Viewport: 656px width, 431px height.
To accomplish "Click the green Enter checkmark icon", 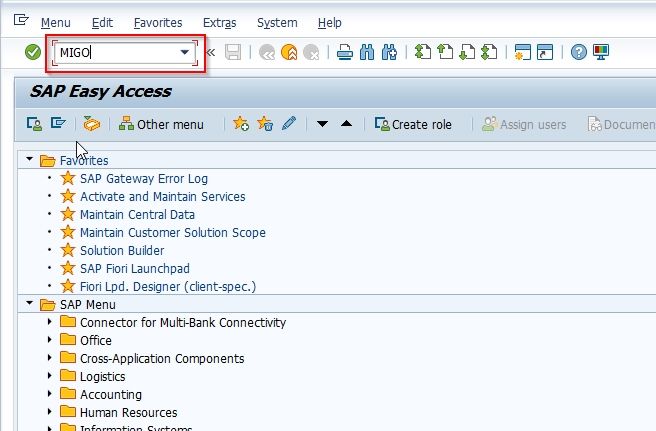I will point(33,52).
